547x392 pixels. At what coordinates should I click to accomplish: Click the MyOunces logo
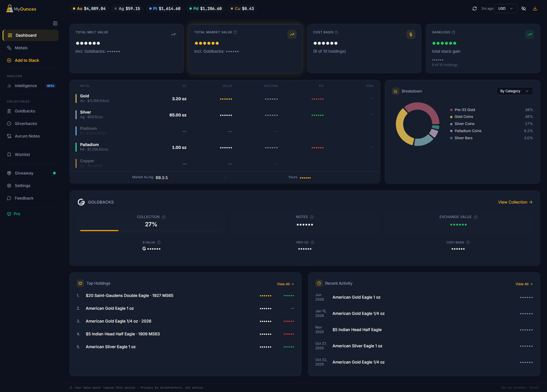pyautogui.click(x=21, y=9)
